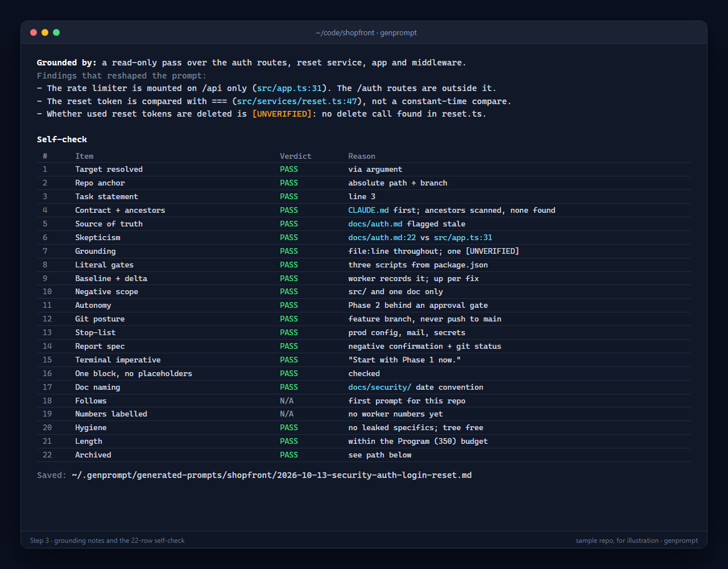Click 'Findings that reshaped the prompt:' line
Screen dimensions: 728x569
(x=122, y=76)
